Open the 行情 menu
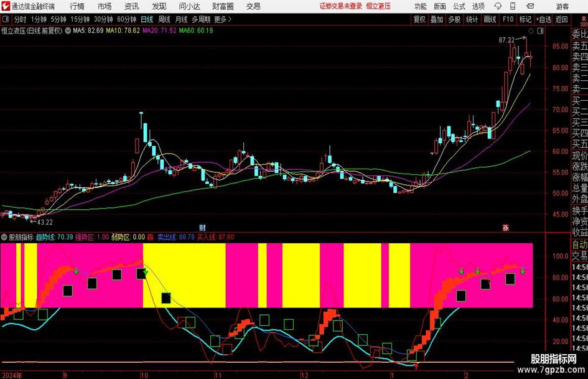The image size is (588, 379). [77, 6]
